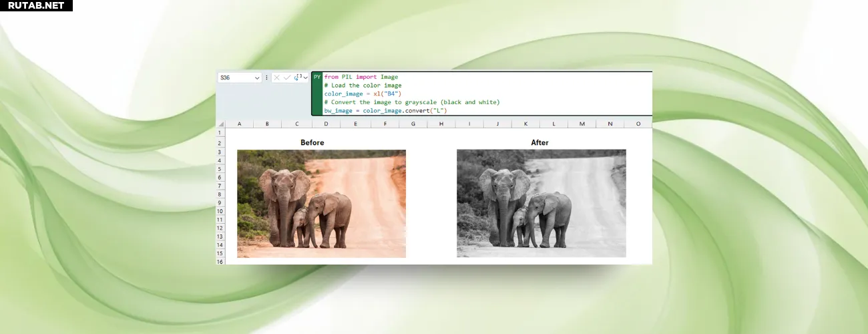Select the color elephant picture
The height and width of the screenshot is (334, 868).
(321, 204)
